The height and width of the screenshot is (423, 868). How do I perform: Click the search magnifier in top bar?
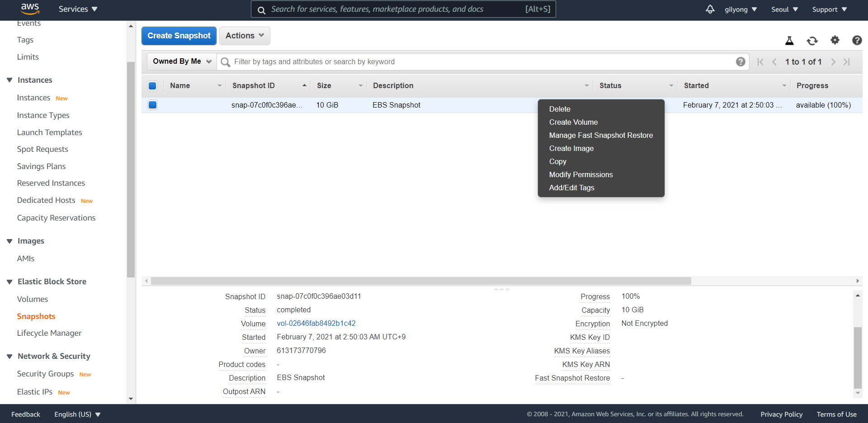coord(261,10)
